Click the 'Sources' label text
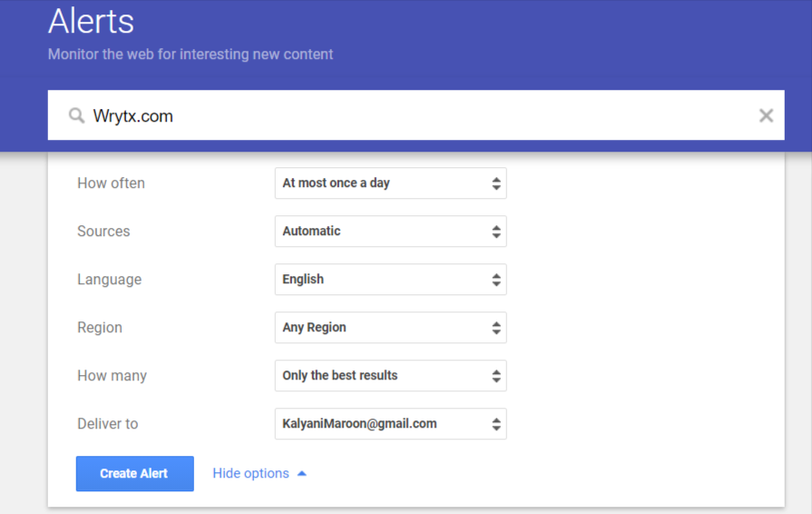Viewport: 812px width, 514px height. click(x=103, y=232)
